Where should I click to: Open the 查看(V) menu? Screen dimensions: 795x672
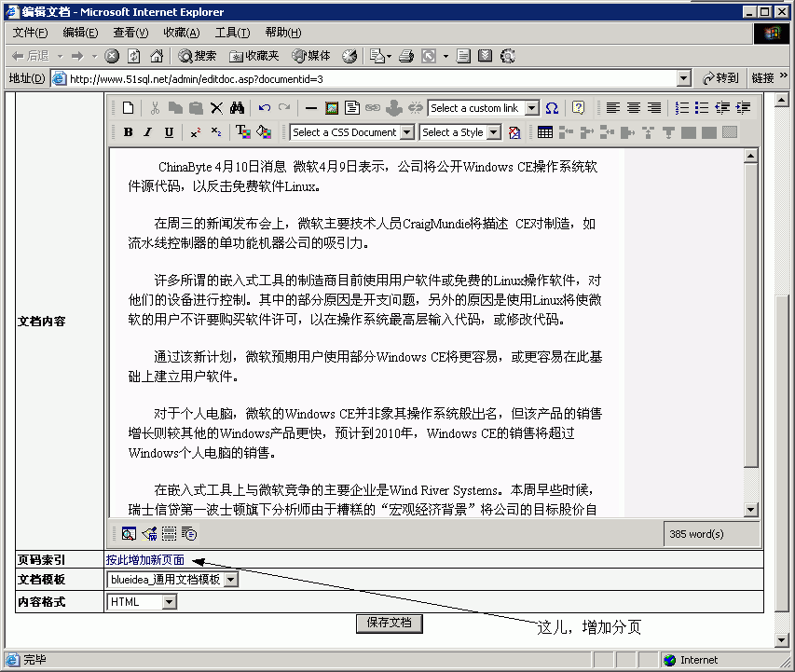(x=130, y=33)
